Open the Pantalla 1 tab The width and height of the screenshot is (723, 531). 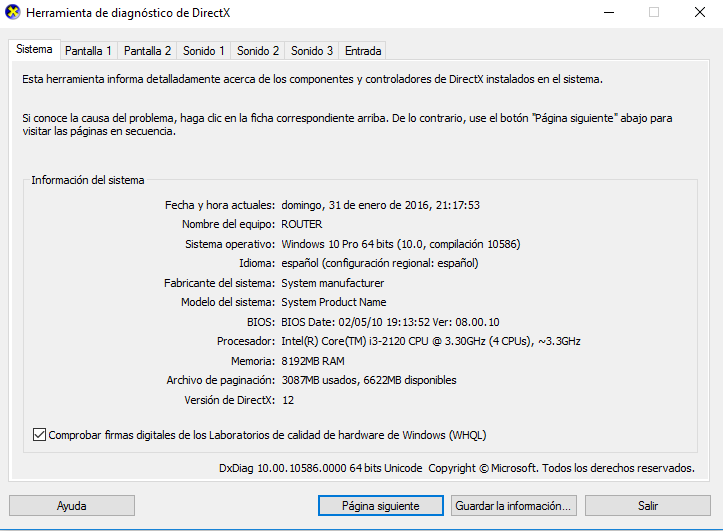point(89,51)
